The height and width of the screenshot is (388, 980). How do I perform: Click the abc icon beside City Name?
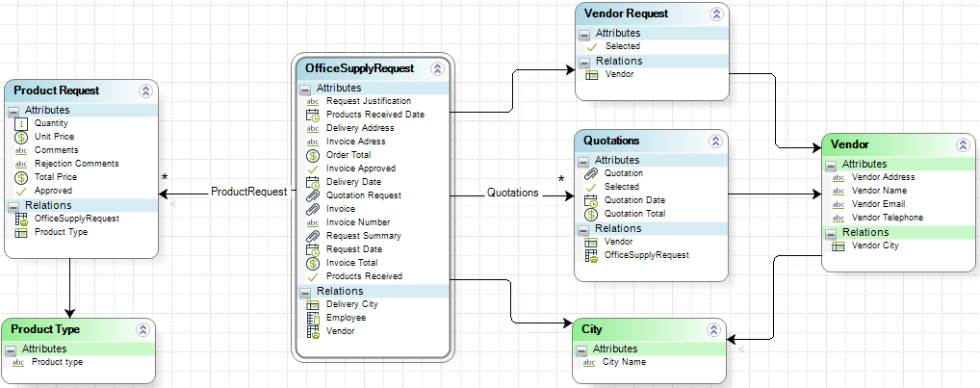(x=588, y=362)
